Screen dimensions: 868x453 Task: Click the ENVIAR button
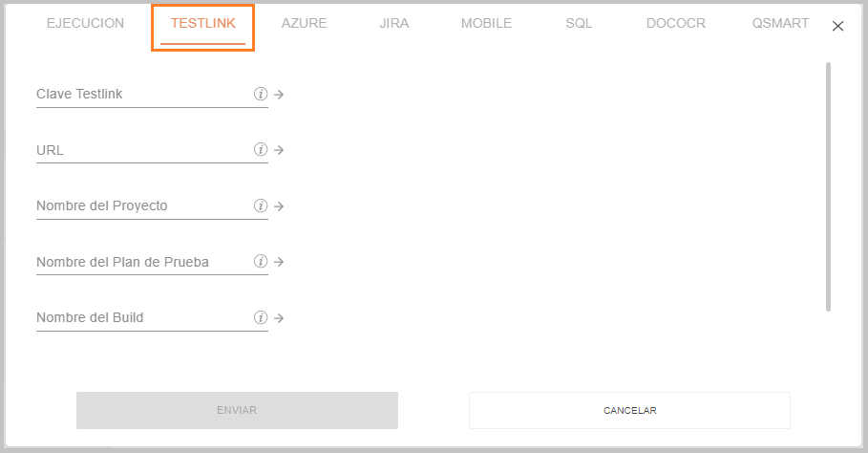[x=237, y=410]
